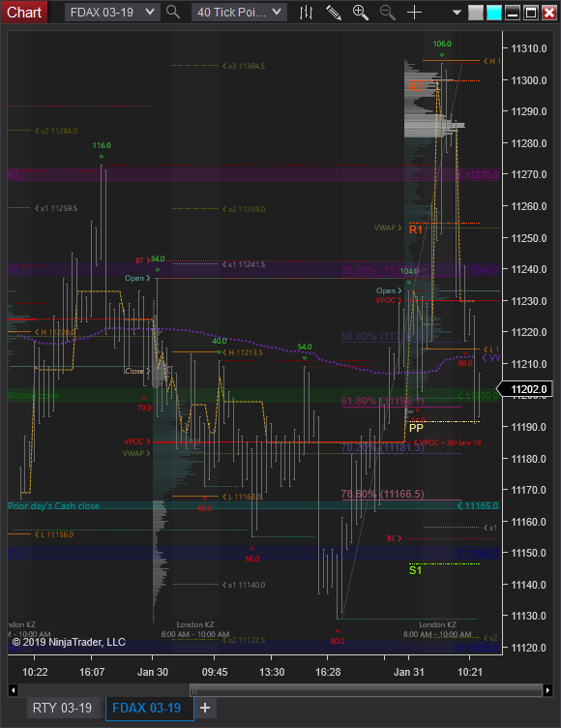Click the 80.0 swing low marker

pos(338,641)
